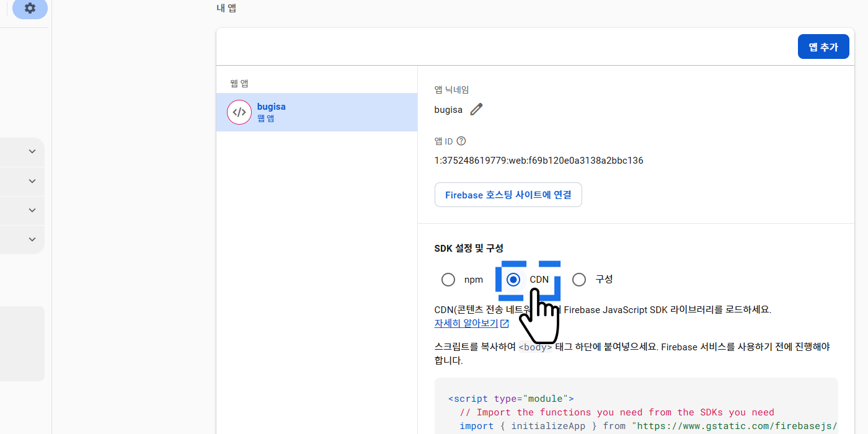Viewport: 868px width, 434px height.
Task: Click the pencil icon to edit app nickname
Action: (x=476, y=110)
